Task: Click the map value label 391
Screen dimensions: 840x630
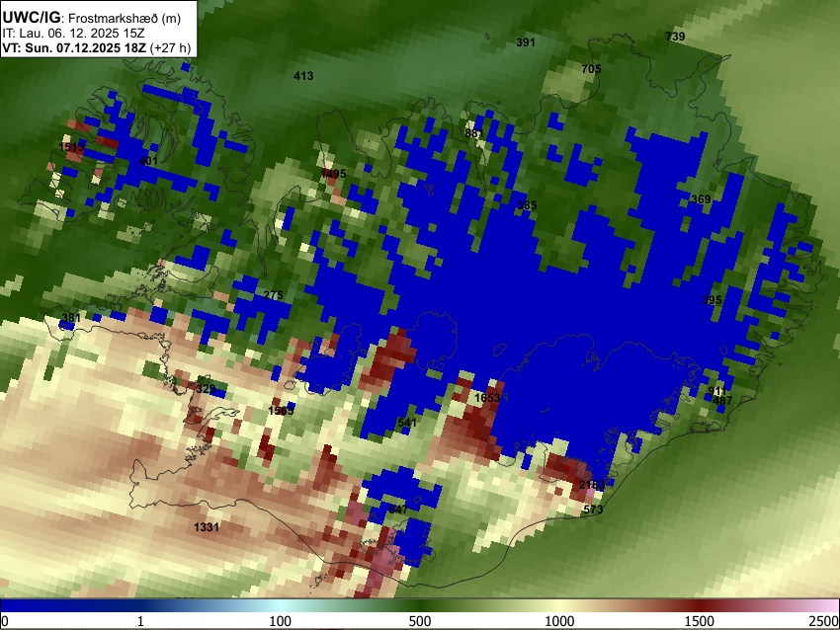Action: coord(526,42)
